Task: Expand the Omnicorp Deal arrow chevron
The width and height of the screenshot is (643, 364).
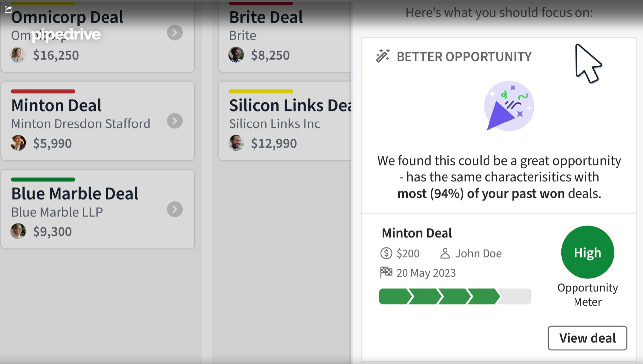Action: (x=175, y=33)
